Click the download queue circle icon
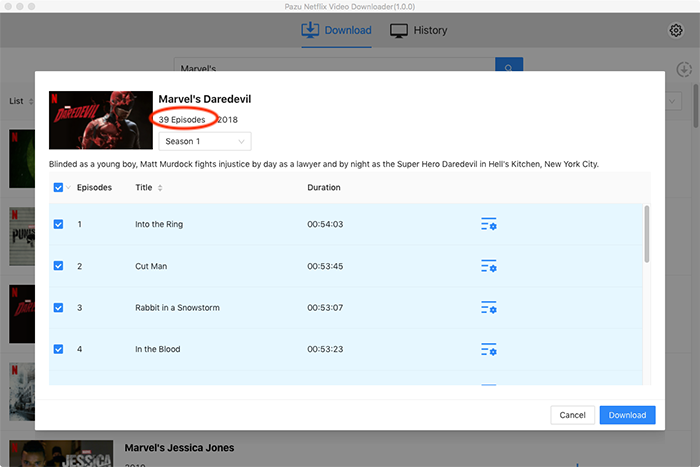This screenshot has height=467, width=700. coord(684,69)
